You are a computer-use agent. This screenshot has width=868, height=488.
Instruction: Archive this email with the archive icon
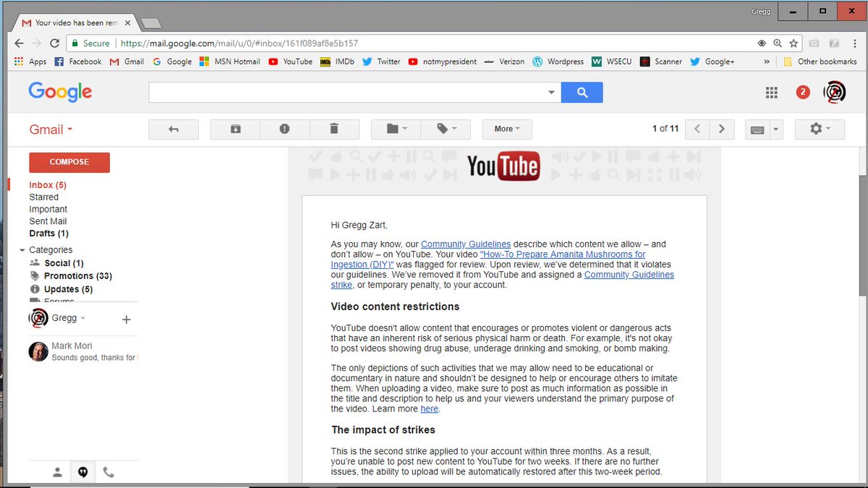click(x=235, y=129)
